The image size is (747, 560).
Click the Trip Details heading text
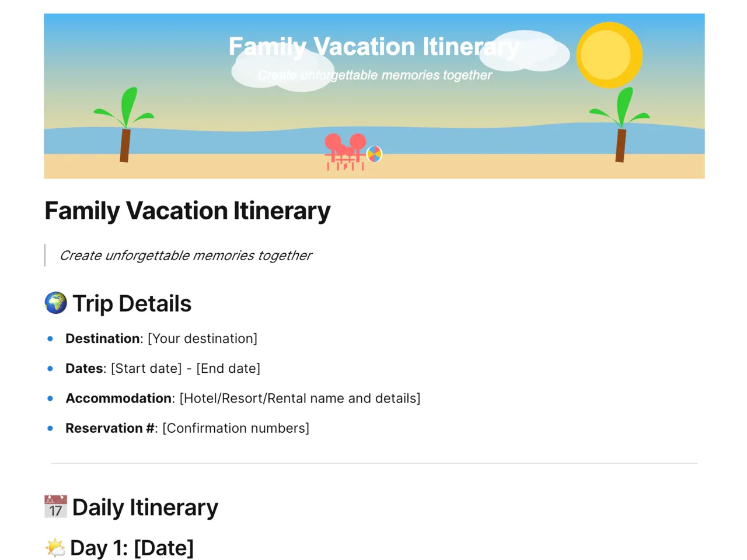coord(132,303)
